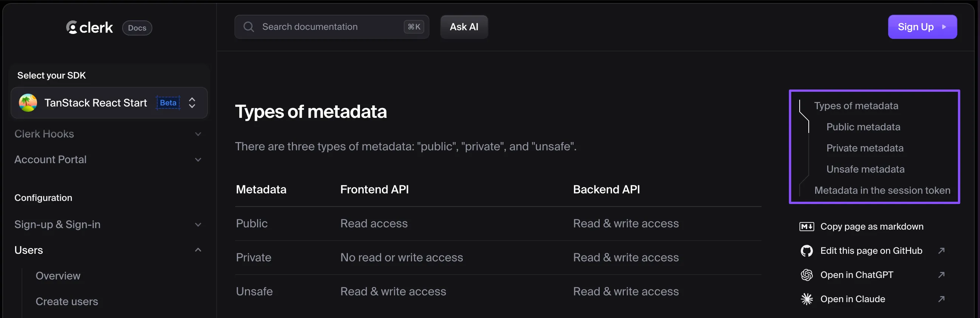The height and width of the screenshot is (318, 980).
Task: Open the Create users page
Action: 67,302
